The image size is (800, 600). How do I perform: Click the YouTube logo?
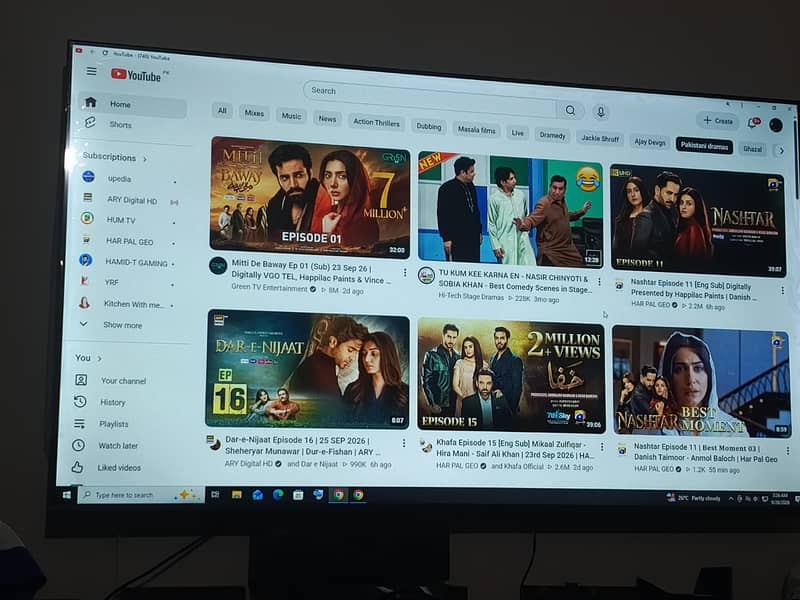pyautogui.click(x=136, y=76)
